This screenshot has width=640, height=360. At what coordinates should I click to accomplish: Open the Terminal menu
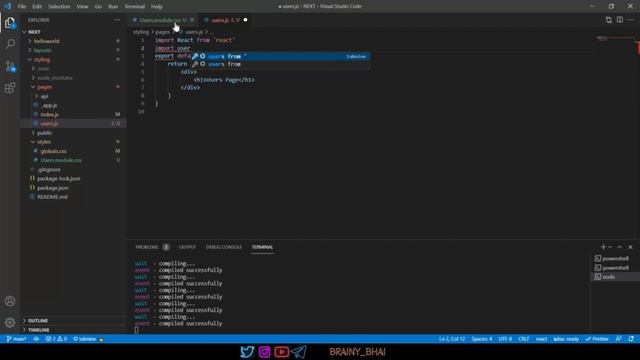coord(135,7)
